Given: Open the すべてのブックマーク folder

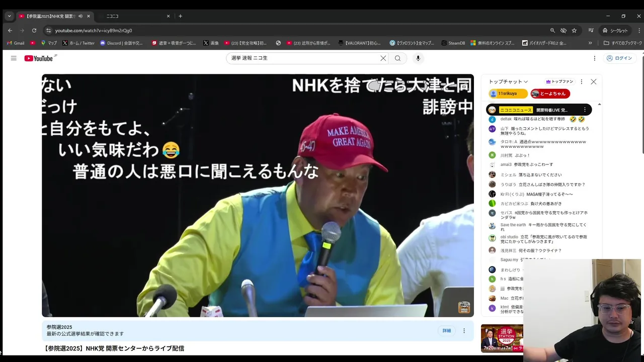Looking at the screenshot, I should tap(623, 43).
